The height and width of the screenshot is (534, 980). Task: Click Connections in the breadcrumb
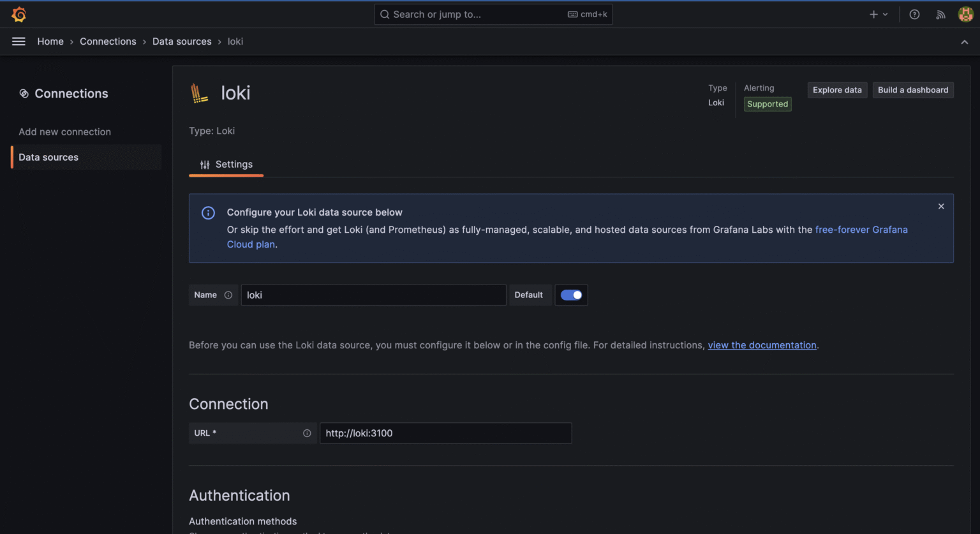(108, 41)
